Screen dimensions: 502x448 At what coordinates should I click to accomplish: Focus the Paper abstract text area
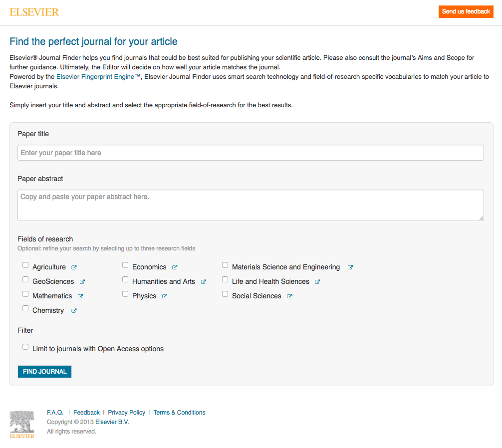(x=251, y=205)
